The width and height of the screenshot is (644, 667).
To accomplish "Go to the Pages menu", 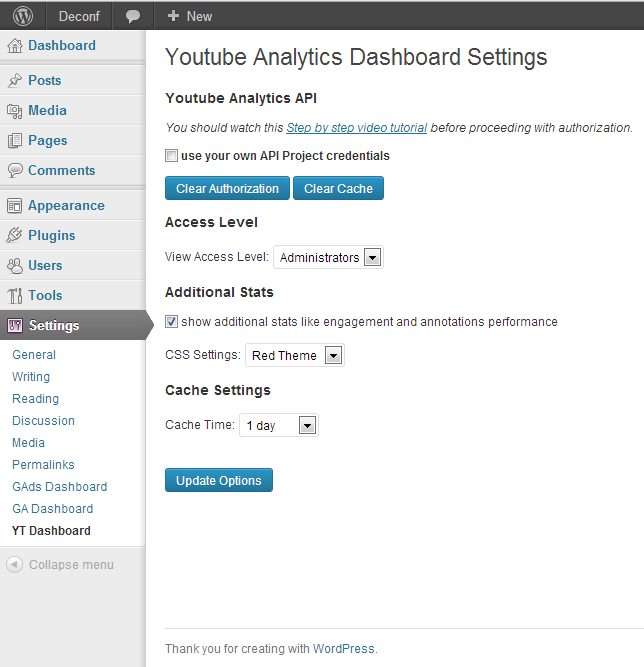I will 48,140.
